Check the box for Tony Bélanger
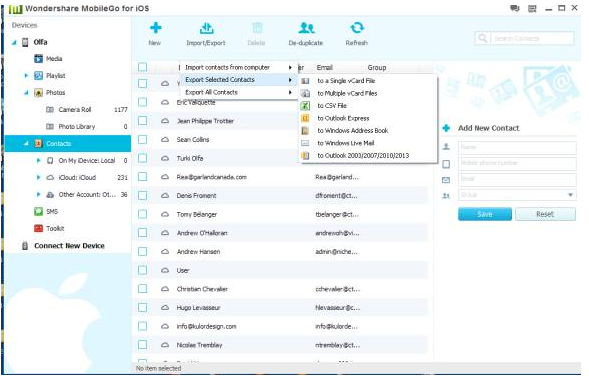Image resolution: width=589 pixels, height=376 pixels. (142, 214)
